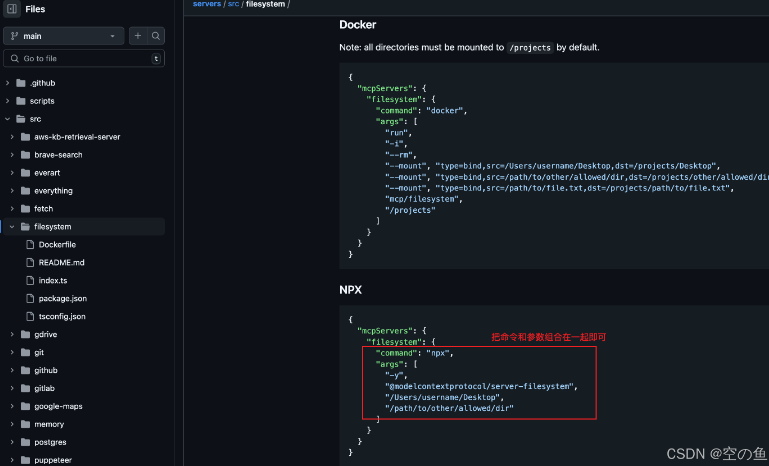Click the plus add file icon

click(138, 36)
